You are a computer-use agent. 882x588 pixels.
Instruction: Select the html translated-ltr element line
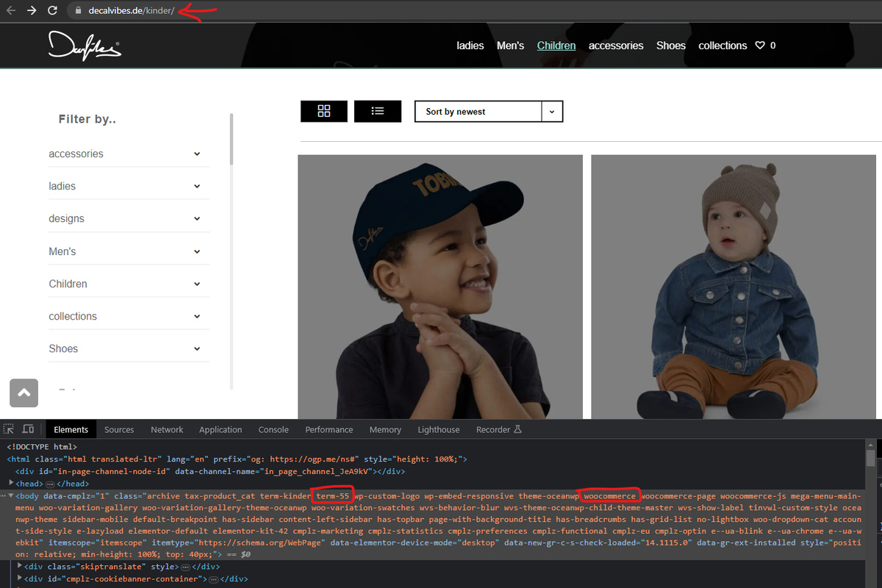(237, 459)
